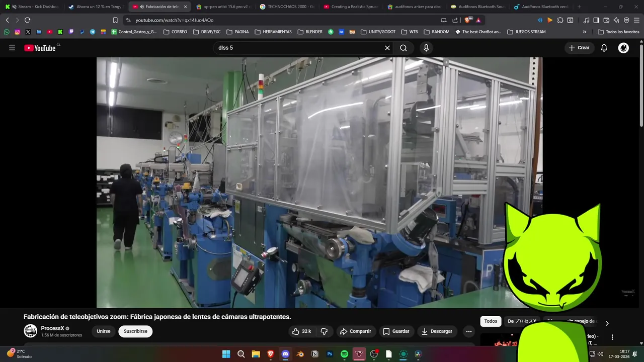Like the video with thumbs up 32 k
Viewport: 644px width, 362px height.
(301, 331)
